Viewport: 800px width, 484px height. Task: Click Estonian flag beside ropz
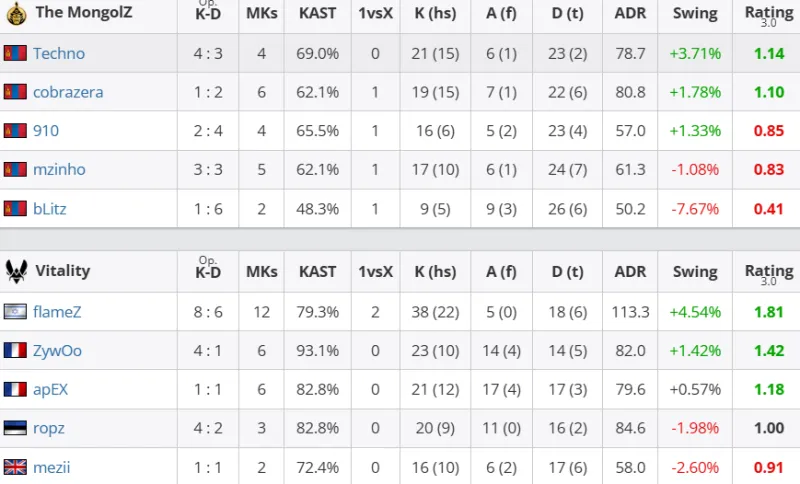coord(15,428)
